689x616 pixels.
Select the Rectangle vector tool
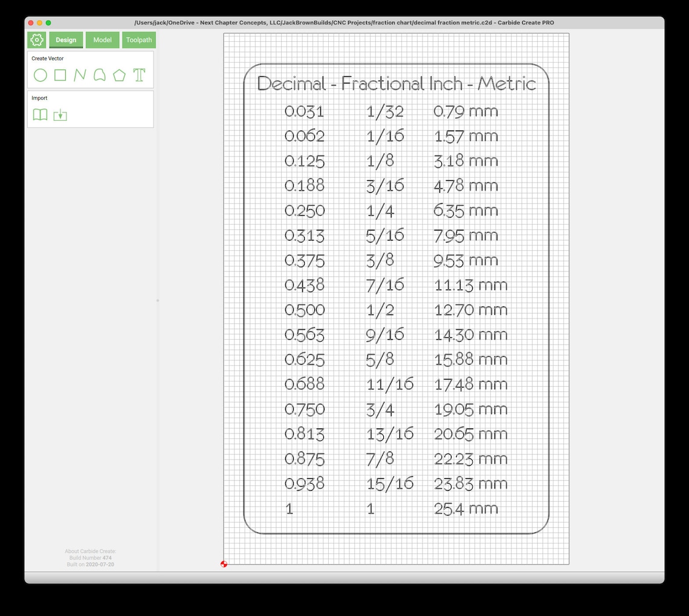click(x=59, y=76)
